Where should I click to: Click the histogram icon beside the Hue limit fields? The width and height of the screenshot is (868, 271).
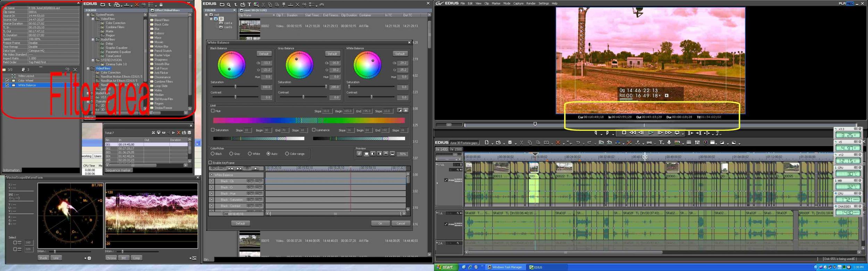(406, 110)
